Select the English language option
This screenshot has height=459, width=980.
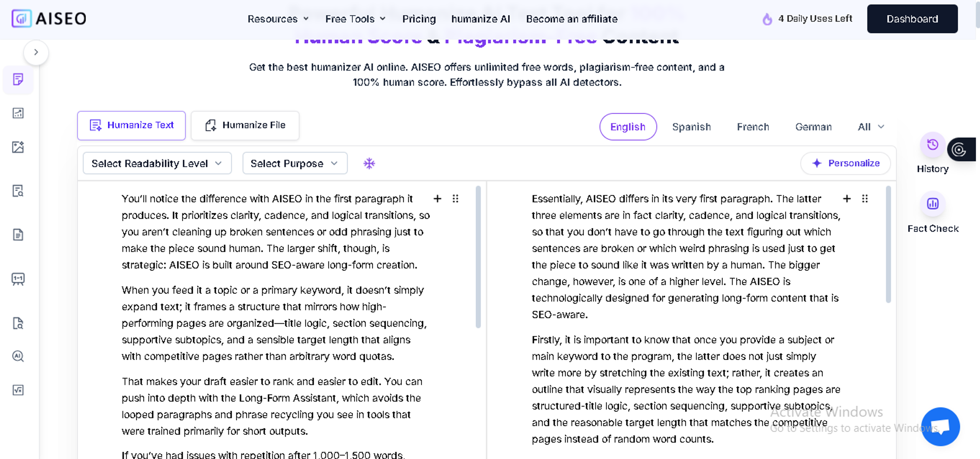pyautogui.click(x=628, y=127)
